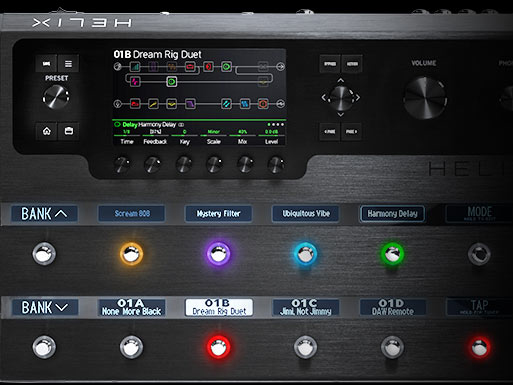The image size is (513, 385).
Task: Tap the BANK down scribble strip
Action: pyautogui.click(x=45, y=307)
